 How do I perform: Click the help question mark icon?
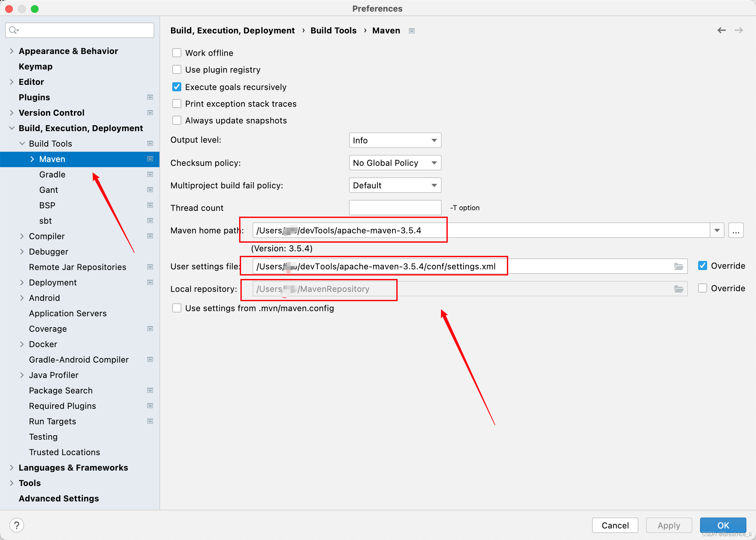coord(16,525)
